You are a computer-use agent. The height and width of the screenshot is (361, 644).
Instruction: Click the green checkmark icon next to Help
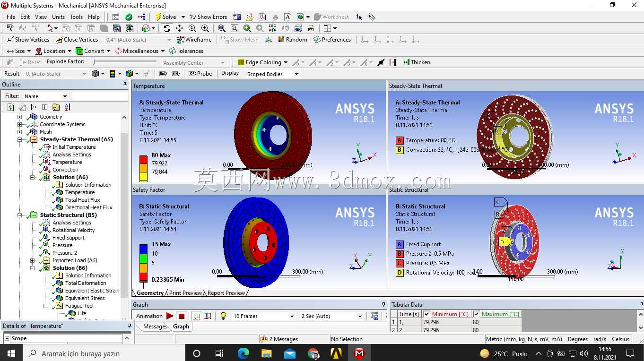click(x=129, y=17)
